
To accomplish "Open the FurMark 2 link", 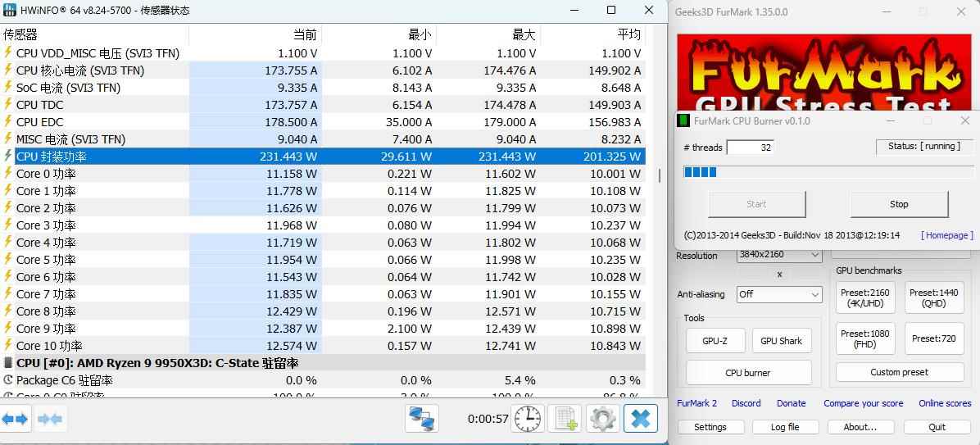I will point(696,403).
